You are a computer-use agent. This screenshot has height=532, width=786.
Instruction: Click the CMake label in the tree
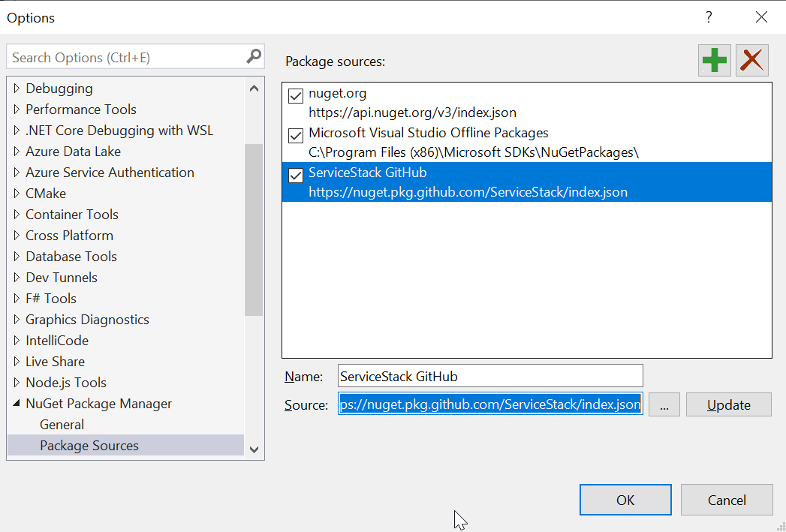coord(46,194)
